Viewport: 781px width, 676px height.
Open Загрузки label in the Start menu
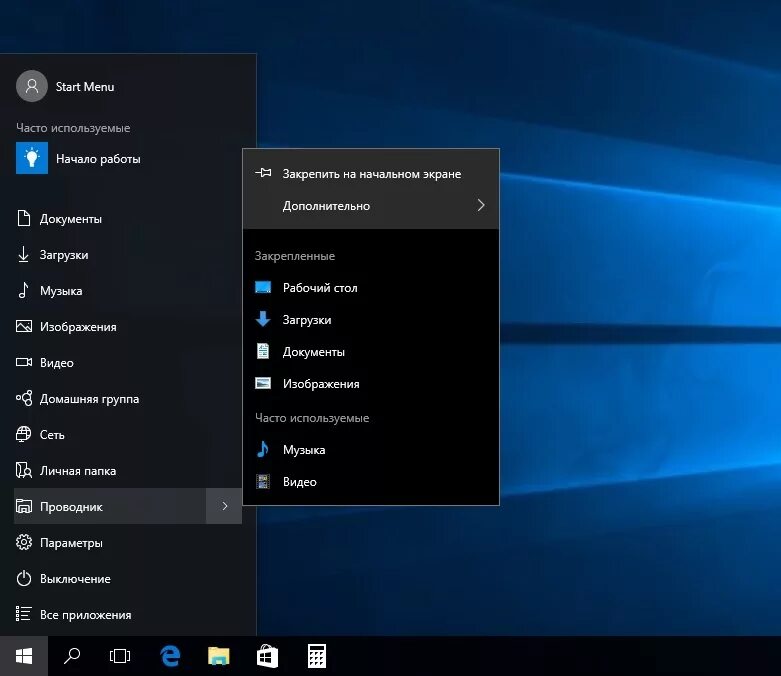pyautogui.click(x=64, y=255)
